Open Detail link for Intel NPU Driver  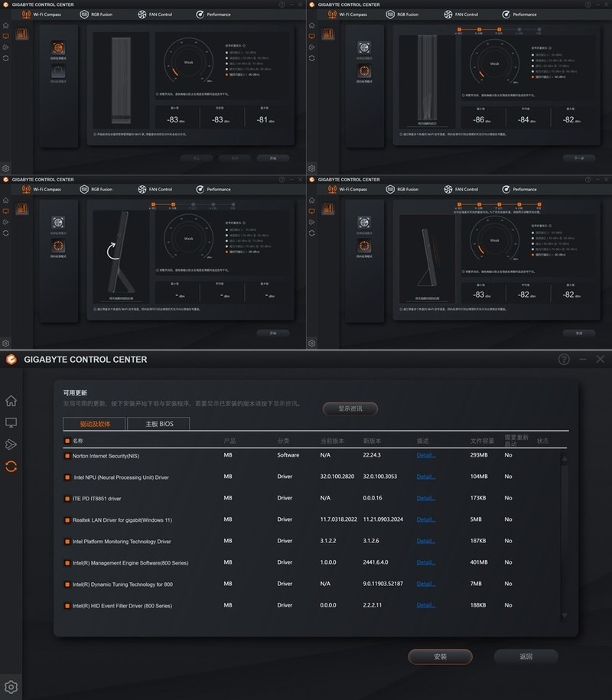coord(425,477)
